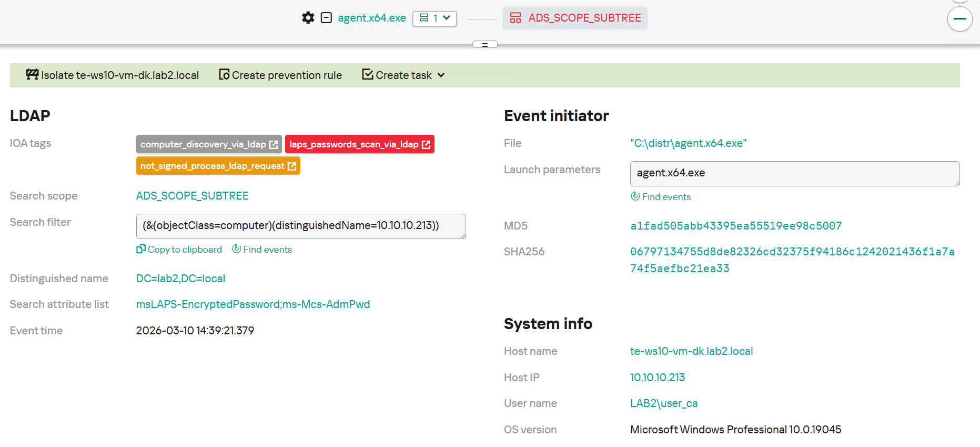Click the gear settings icon beside agent.x64.exe
The image size is (980, 447).
[308, 18]
